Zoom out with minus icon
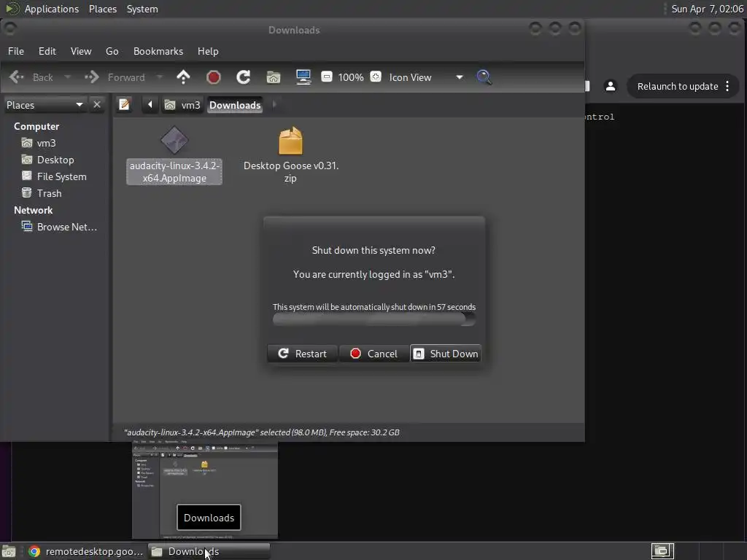Viewport: 747px width, 560px height. coord(326,77)
